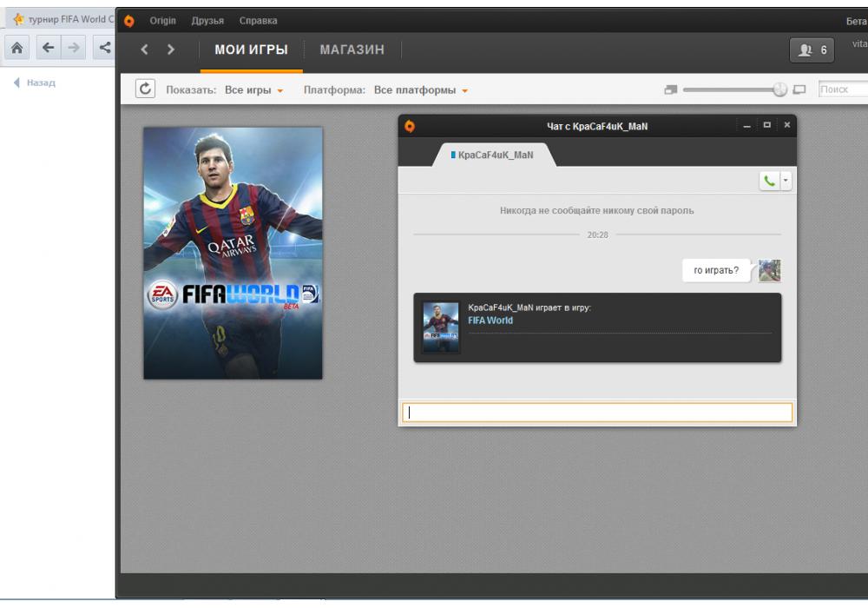This screenshot has height=608, width=868.
Task: Click the large tiles icon right of slider
Action: pos(799,89)
